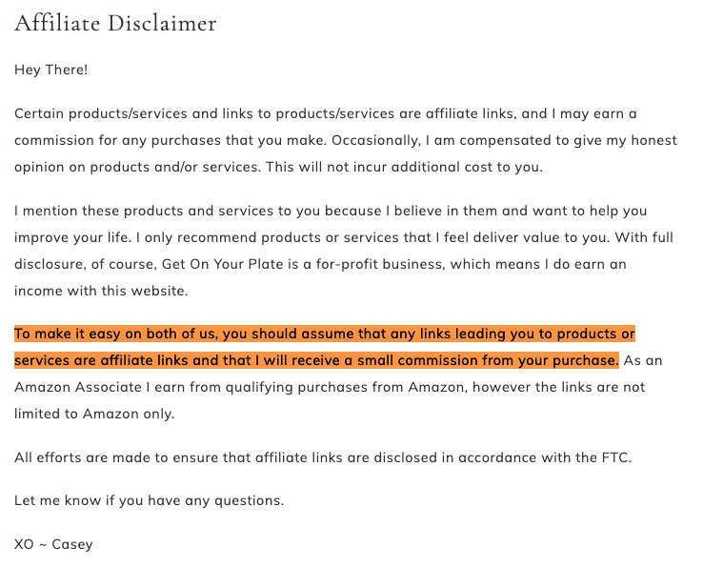703x588 pixels.
Task: Click the text 'Amazon Associate'
Action: (x=78, y=387)
